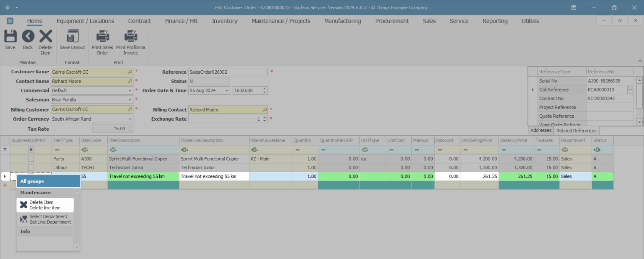This screenshot has width=644, height=259.
Task: Click the row indicator arrow for the Travel line
Action: point(5,177)
